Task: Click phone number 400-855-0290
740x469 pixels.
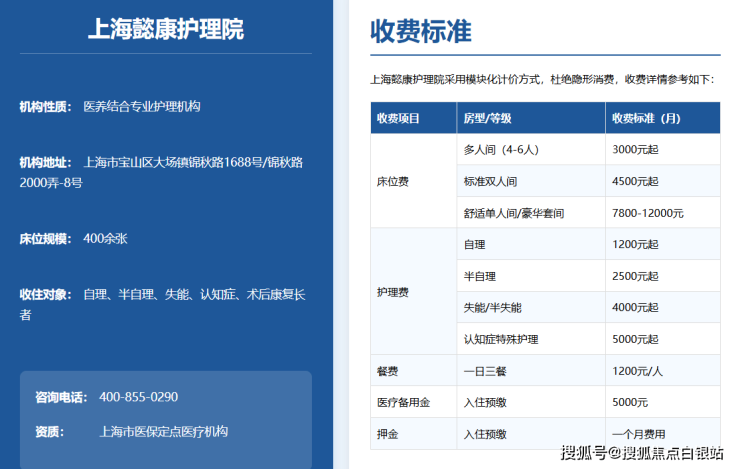Action: pyautogui.click(x=138, y=397)
